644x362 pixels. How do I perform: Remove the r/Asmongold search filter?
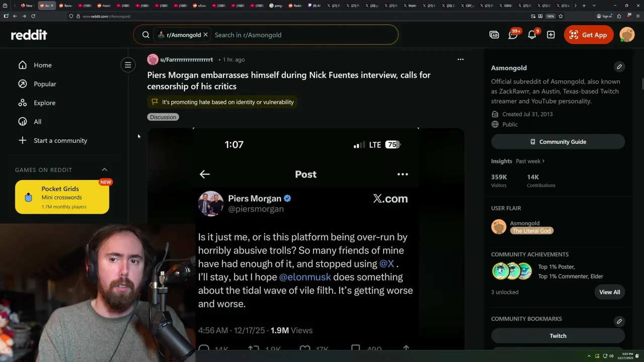click(205, 35)
